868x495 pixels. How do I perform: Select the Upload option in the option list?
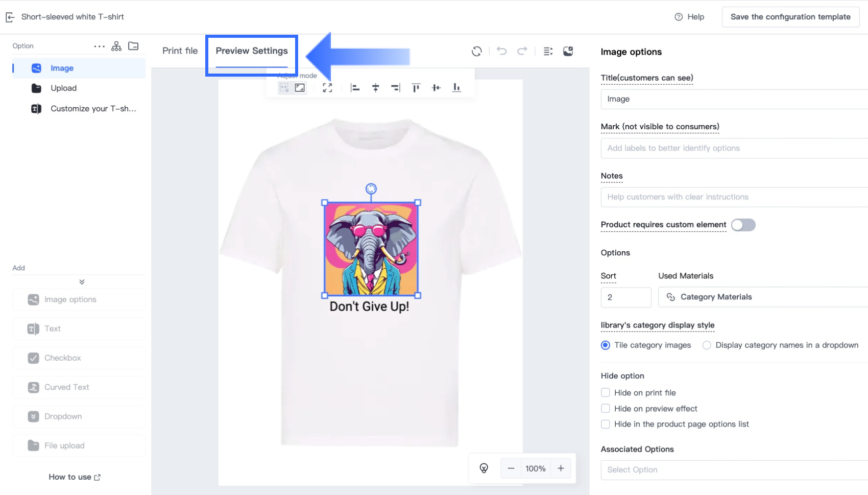[79, 88]
